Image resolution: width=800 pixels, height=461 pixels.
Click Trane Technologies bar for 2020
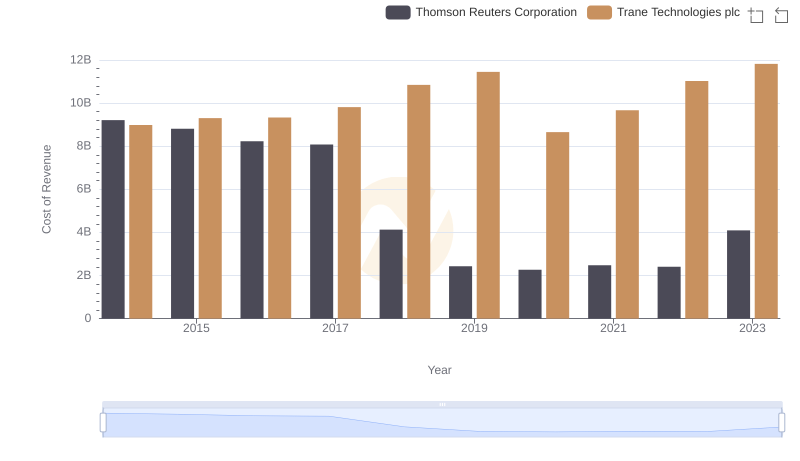(558, 225)
